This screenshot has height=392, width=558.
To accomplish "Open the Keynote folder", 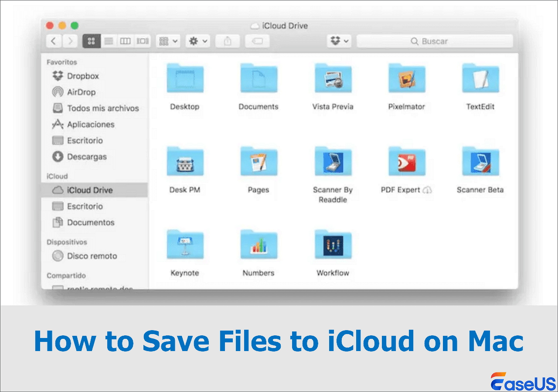I will click(185, 244).
